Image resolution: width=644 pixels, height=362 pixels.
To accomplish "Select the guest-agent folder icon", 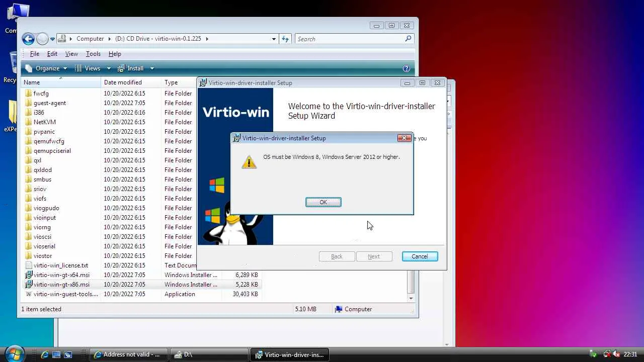I will (x=29, y=103).
